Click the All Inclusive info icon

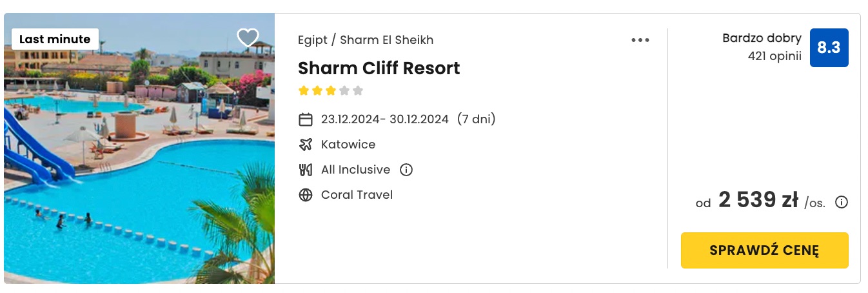pos(406,170)
